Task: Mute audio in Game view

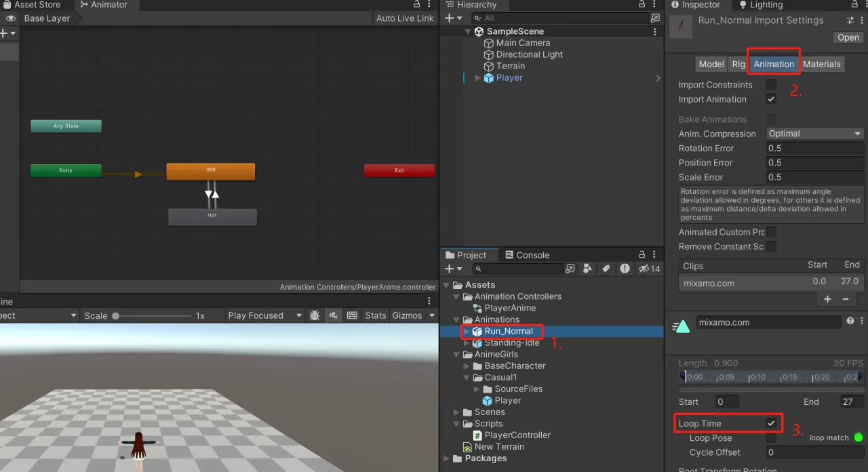Action: coord(333,315)
